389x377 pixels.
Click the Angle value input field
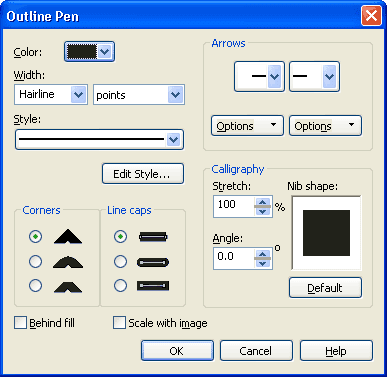pos(234,258)
